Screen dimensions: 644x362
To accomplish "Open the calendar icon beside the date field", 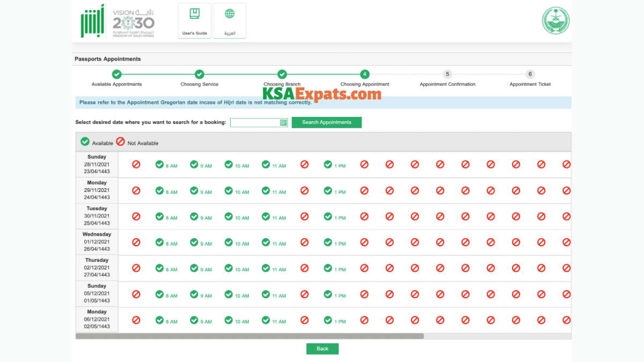I will click(283, 122).
